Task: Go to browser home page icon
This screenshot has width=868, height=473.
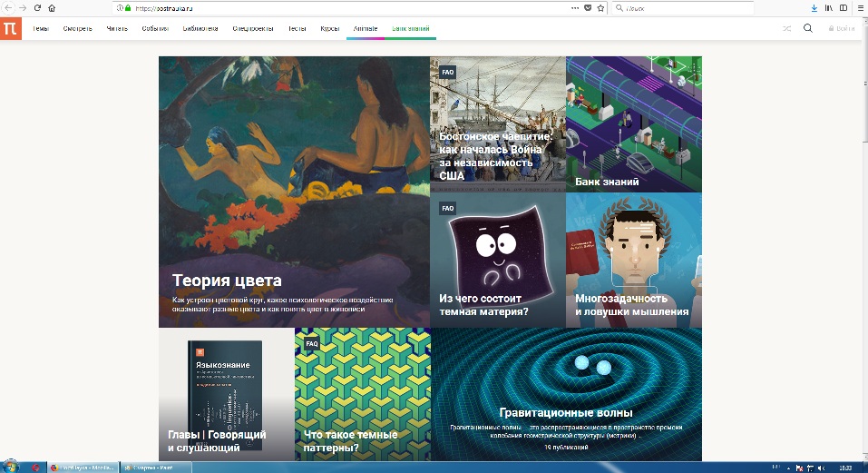Action: coord(51,7)
